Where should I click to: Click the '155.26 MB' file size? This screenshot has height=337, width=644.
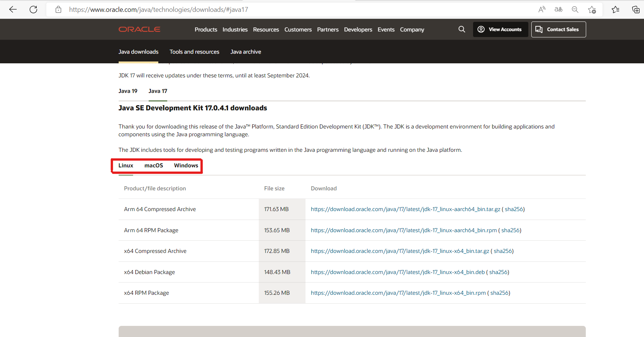coord(277,293)
